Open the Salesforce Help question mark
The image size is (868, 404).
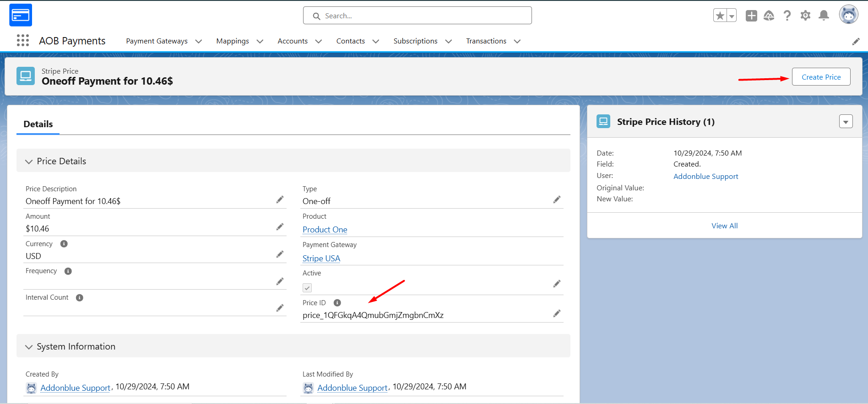click(x=787, y=16)
